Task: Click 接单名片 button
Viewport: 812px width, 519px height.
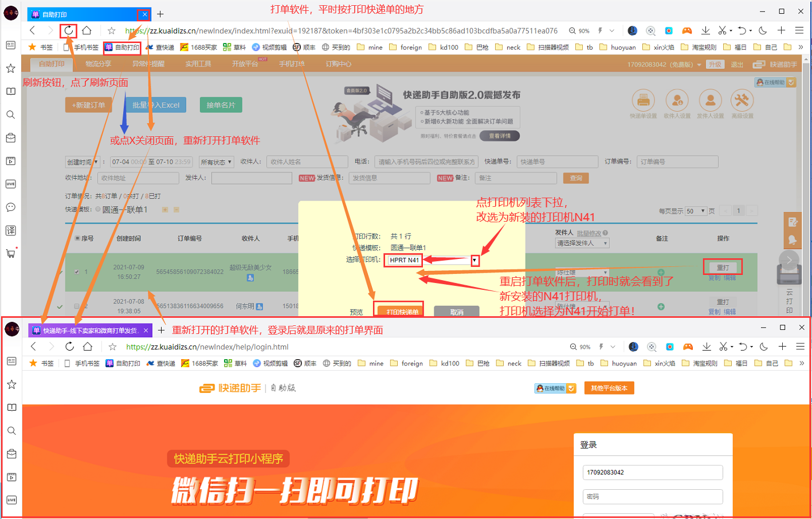Action: pos(221,105)
